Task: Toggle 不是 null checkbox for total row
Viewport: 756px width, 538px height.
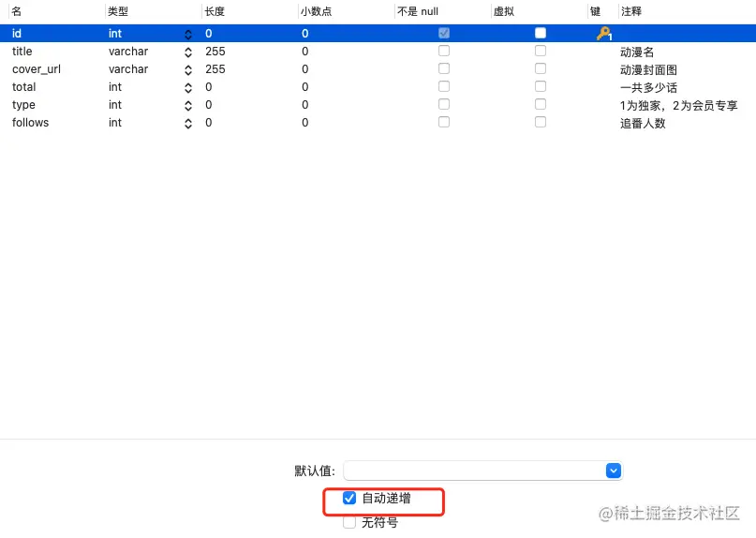Action: [x=443, y=86]
